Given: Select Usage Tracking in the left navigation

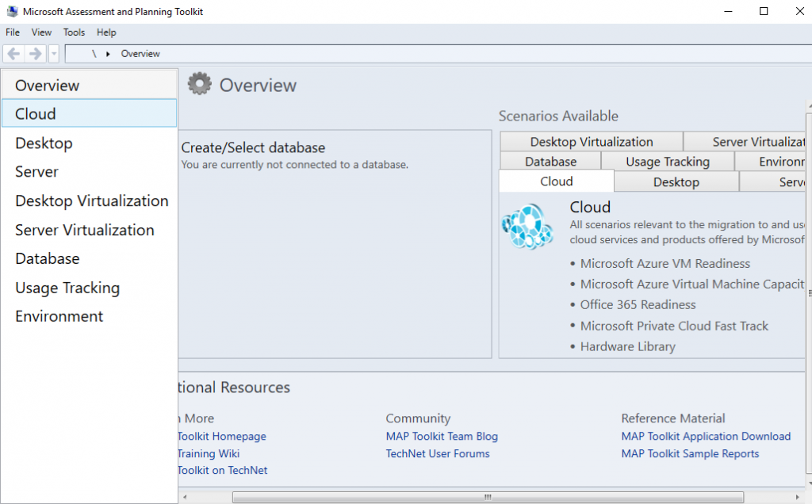Looking at the screenshot, I should [89, 288].
